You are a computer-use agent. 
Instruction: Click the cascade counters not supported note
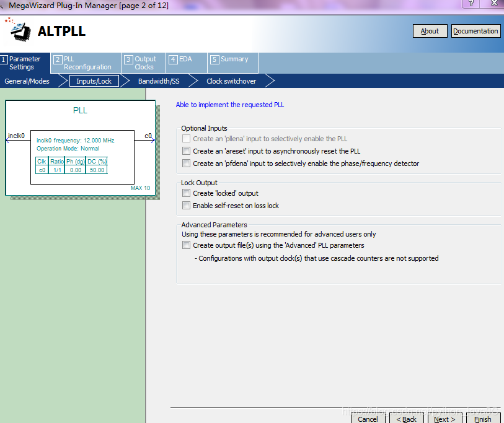pyautogui.click(x=317, y=258)
